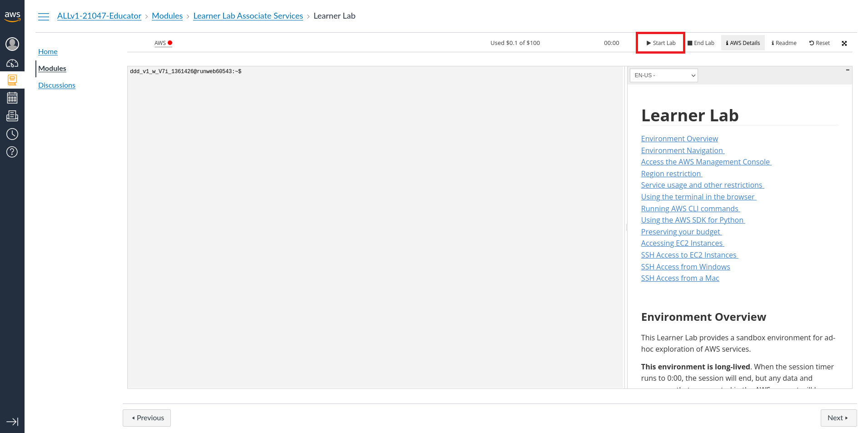This screenshot has height=433, width=868.
Task: Open the Calendar icon in sidebar
Action: click(12, 98)
